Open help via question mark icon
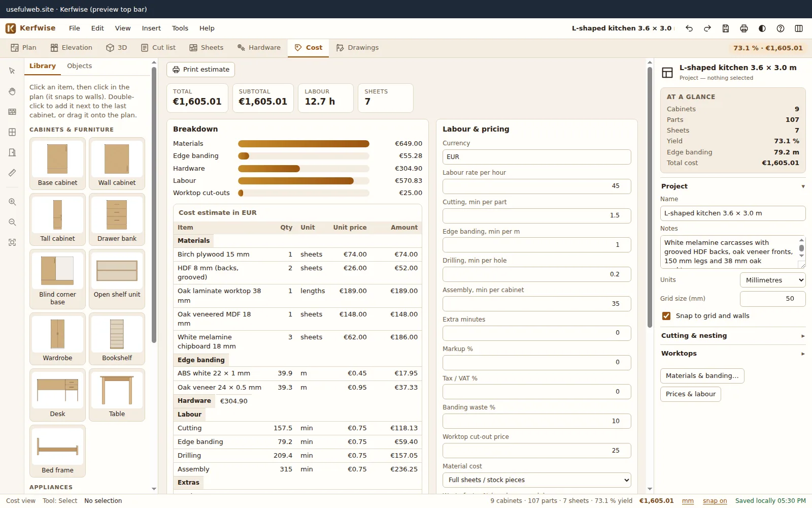This screenshot has width=812, height=508. (x=781, y=28)
